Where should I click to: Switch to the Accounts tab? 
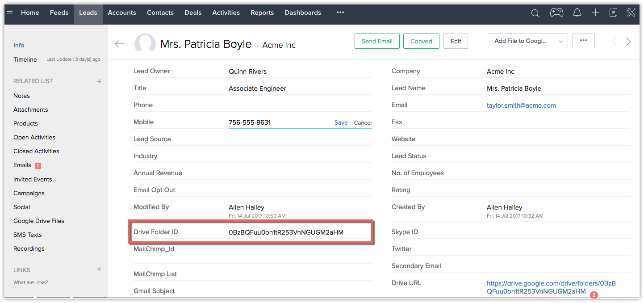pos(122,13)
